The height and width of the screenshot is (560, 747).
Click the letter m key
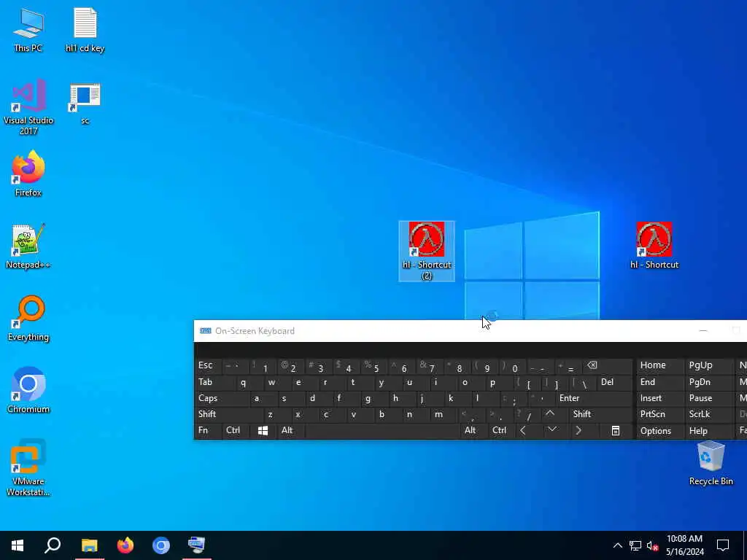[x=443, y=414]
